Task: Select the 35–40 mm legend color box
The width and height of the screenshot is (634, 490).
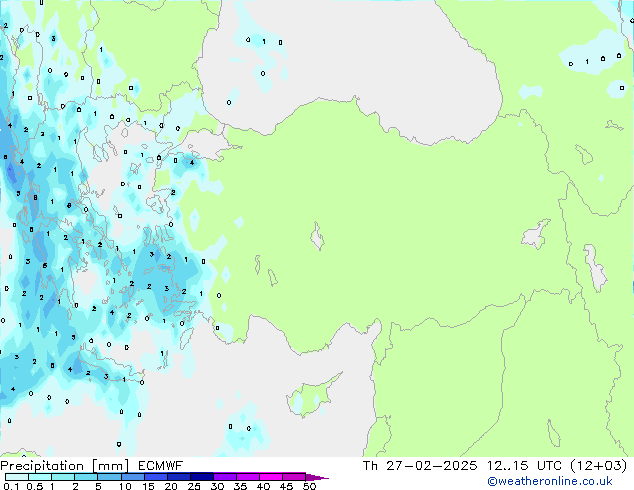Action: (x=248, y=477)
